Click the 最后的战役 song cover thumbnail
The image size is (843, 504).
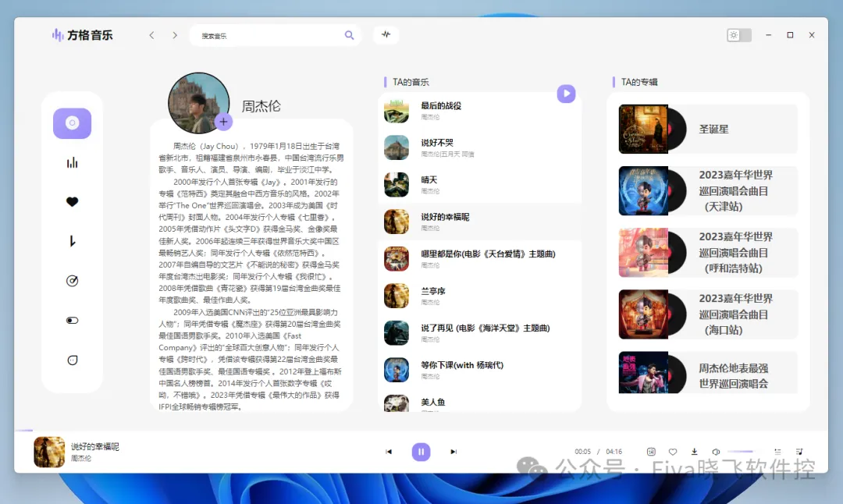click(x=397, y=111)
